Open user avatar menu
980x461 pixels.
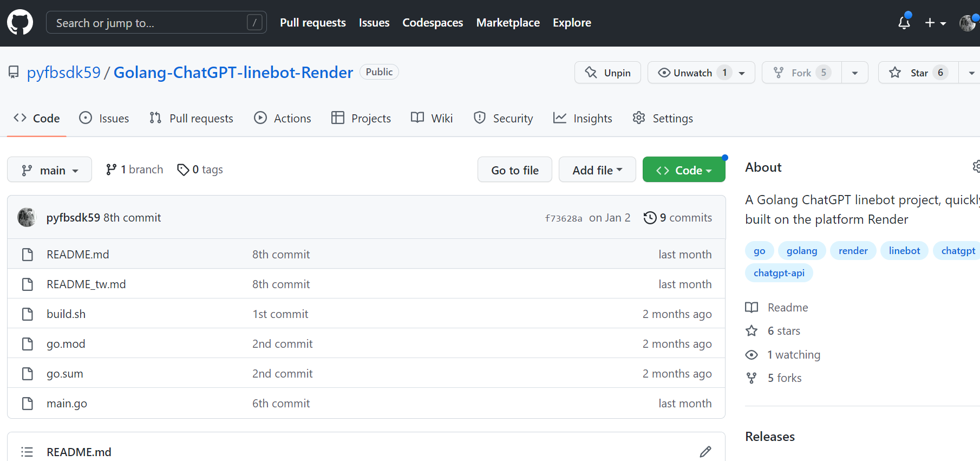(x=968, y=23)
